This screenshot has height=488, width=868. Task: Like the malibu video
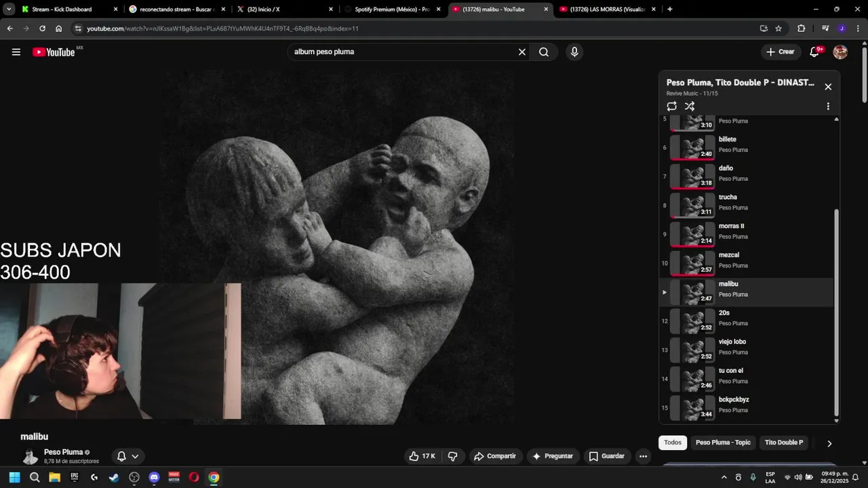coord(422,456)
